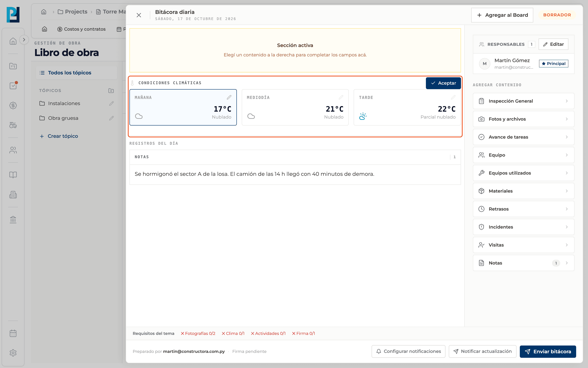Screen dimensions: 588x368
Task: Click Crear tópico link
Action: pyautogui.click(x=59, y=136)
